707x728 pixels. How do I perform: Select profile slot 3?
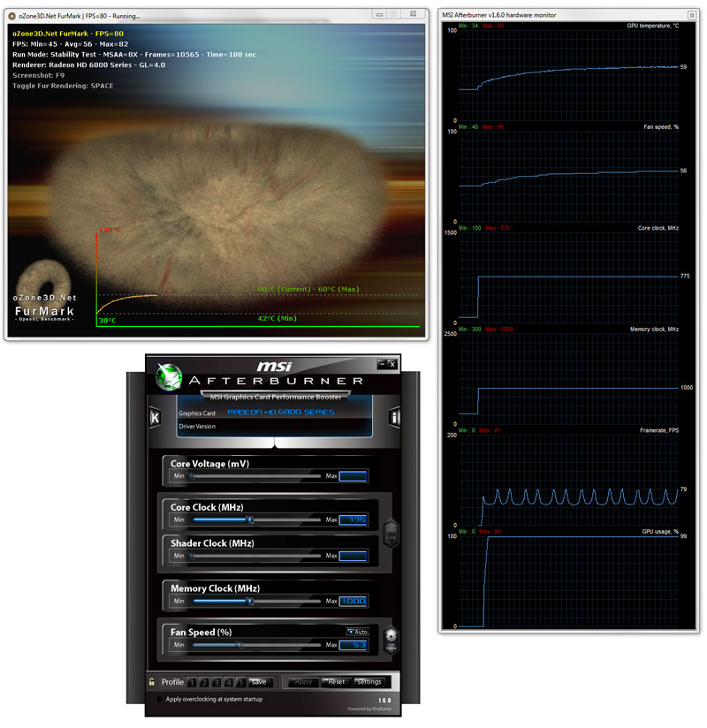pyautogui.click(x=216, y=682)
